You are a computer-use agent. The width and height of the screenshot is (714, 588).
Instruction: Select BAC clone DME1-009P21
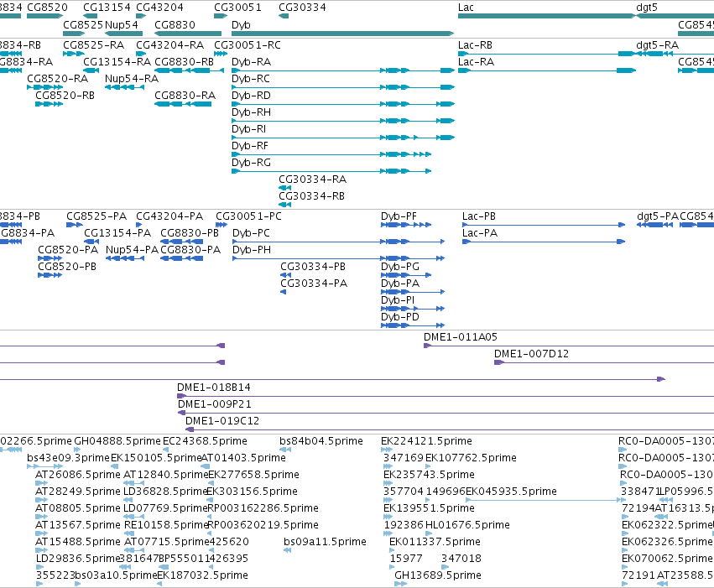coord(215,404)
